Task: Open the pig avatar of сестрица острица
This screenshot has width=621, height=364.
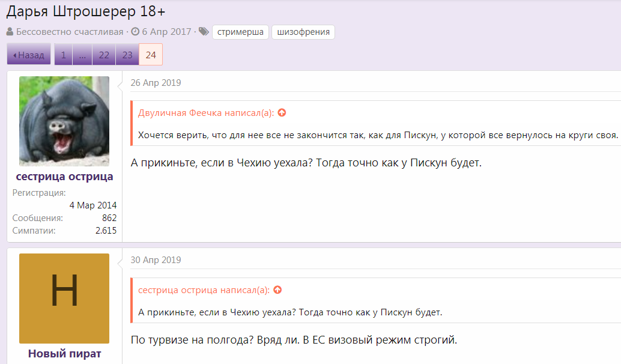Action: point(64,121)
